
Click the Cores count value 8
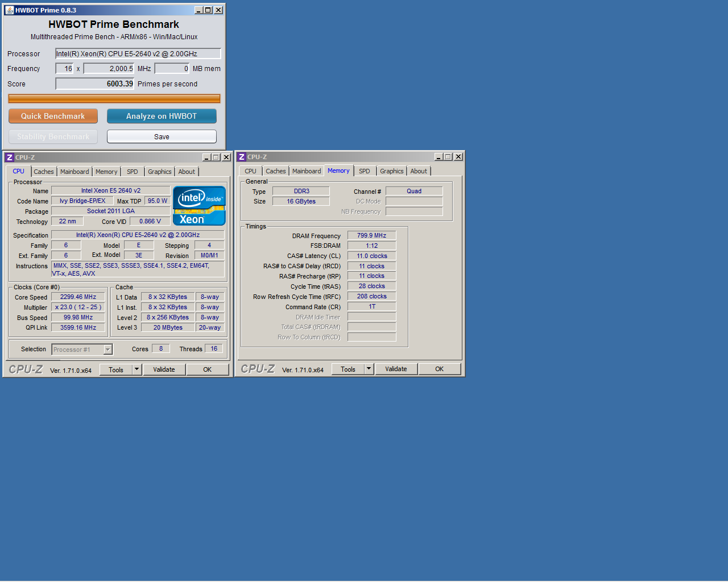[161, 348]
